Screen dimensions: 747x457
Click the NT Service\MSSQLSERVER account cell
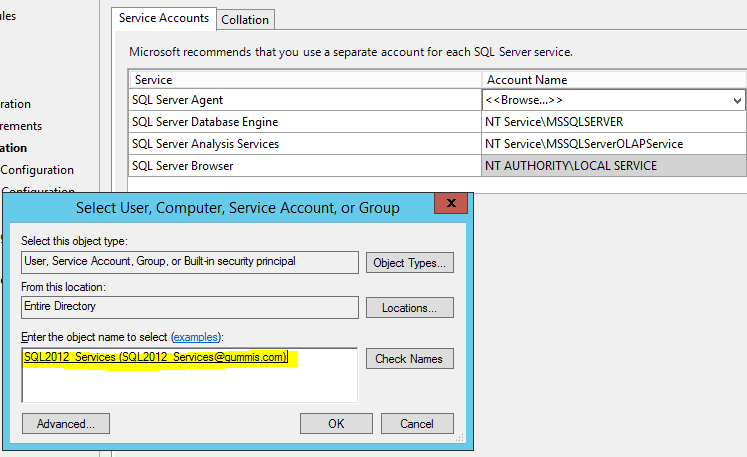(614, 122)
